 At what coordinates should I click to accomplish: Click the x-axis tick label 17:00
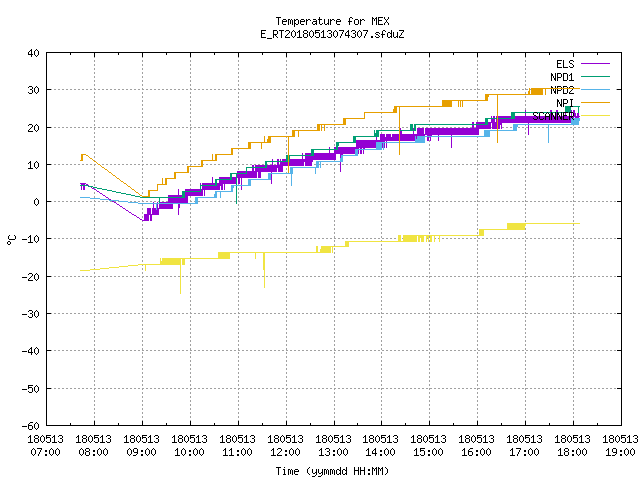524,452
